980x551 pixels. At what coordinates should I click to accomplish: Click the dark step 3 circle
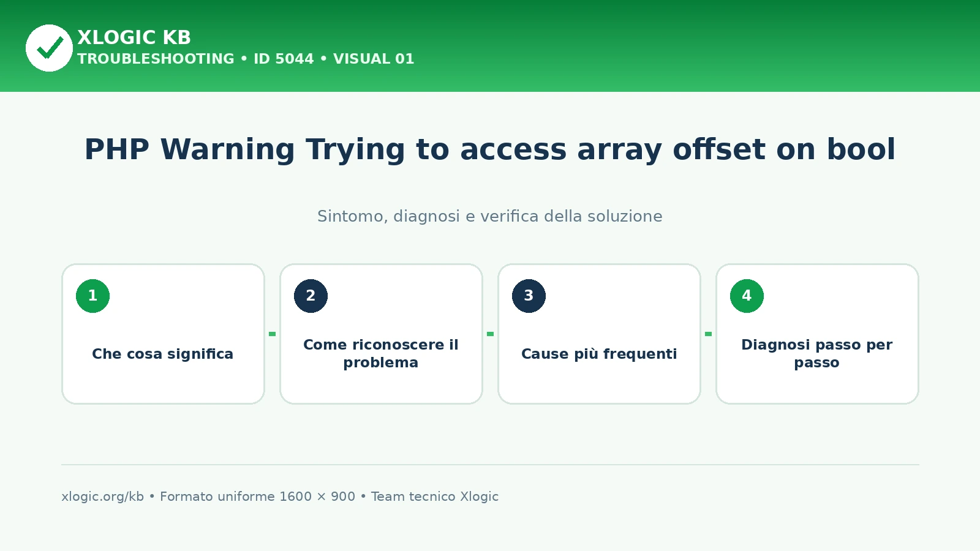click(x=529, y=296)
